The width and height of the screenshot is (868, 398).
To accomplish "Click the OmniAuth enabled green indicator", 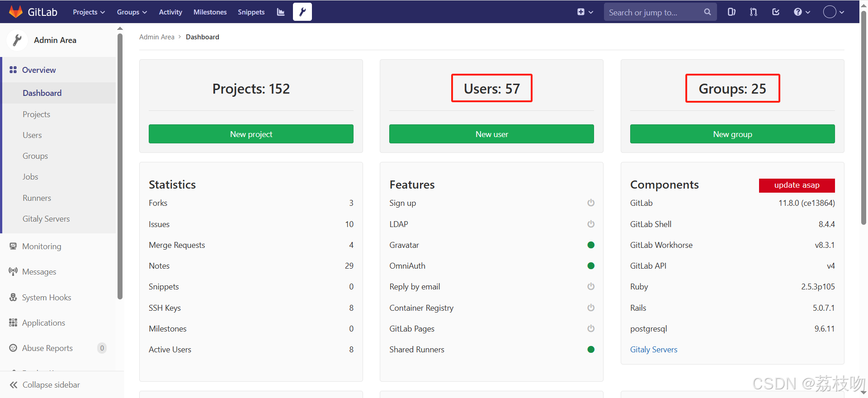I will click(591, 265).
